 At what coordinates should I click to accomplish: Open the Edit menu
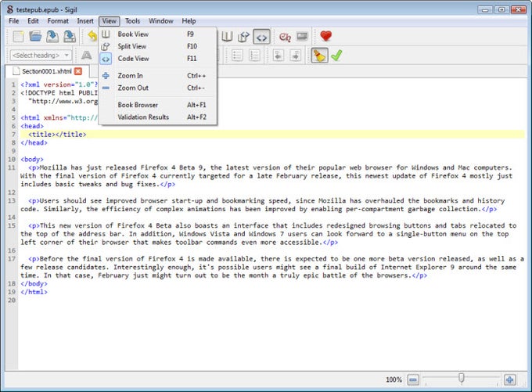33,21
